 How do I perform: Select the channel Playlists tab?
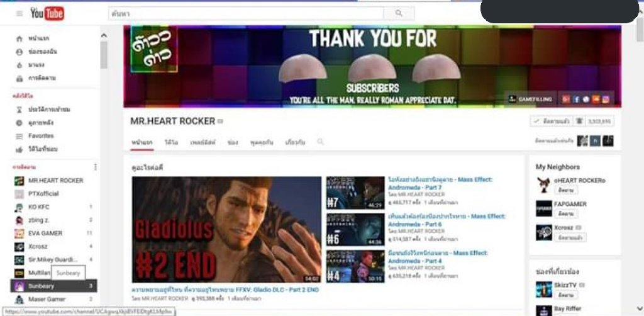[x=203, y=142]
